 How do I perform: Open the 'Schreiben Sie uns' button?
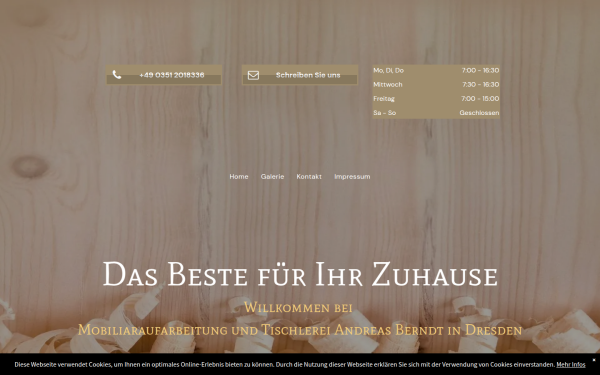[x=300, y=75]
